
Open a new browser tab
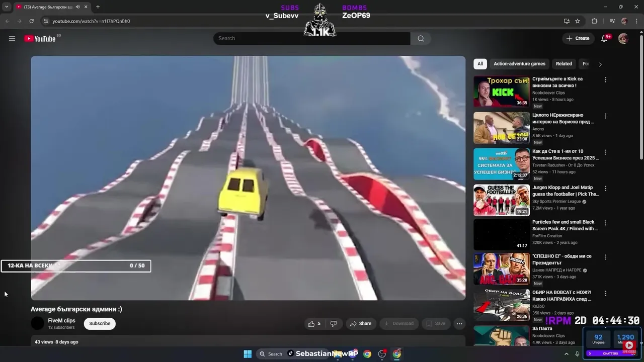[x=98, y=7]
